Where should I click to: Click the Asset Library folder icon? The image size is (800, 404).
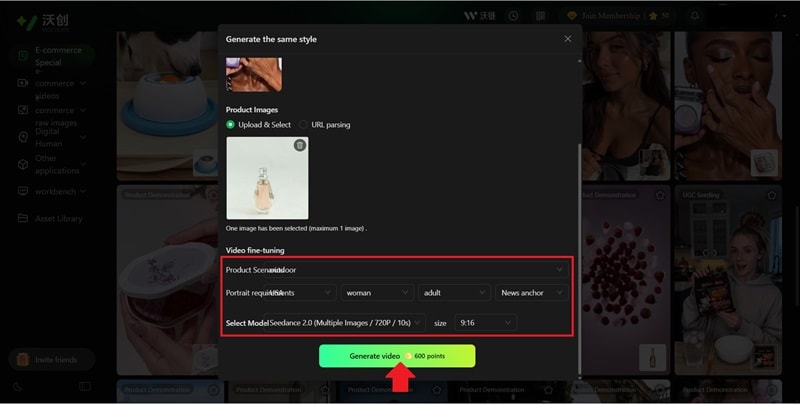point(23,218)
